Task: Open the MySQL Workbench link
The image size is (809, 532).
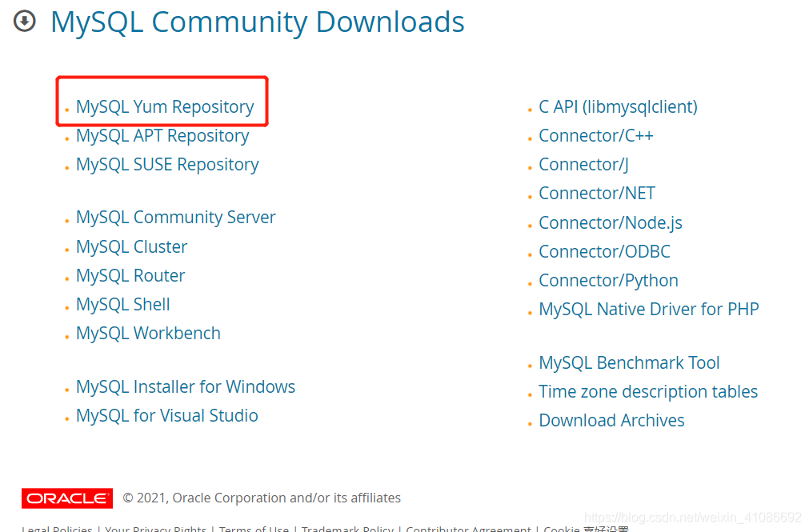Action: [x=148, y=334]
